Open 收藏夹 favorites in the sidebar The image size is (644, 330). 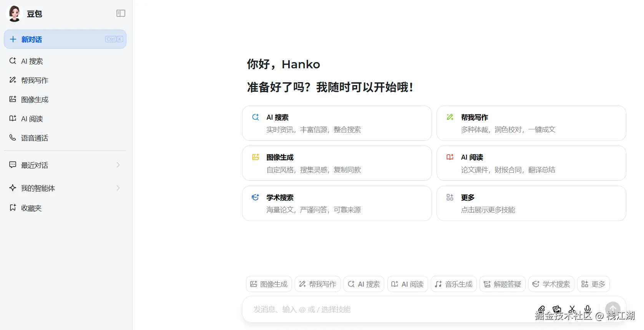click(65, 208)
